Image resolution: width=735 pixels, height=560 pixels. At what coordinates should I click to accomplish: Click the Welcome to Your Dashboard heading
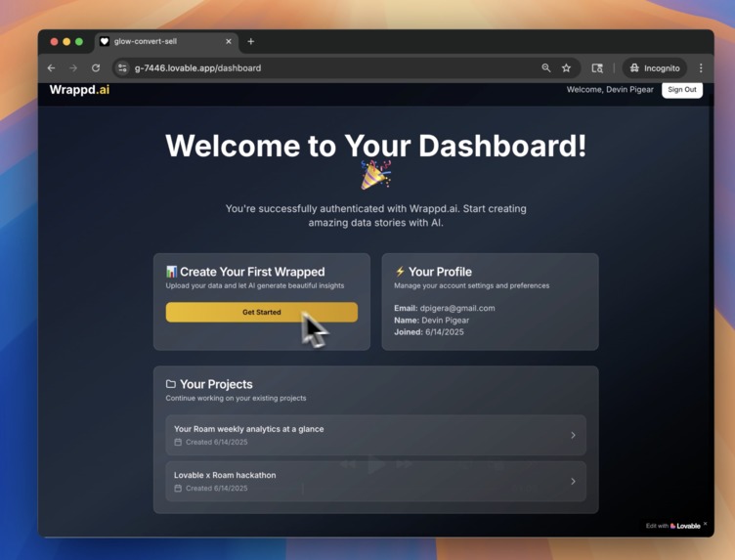point(376,146)
